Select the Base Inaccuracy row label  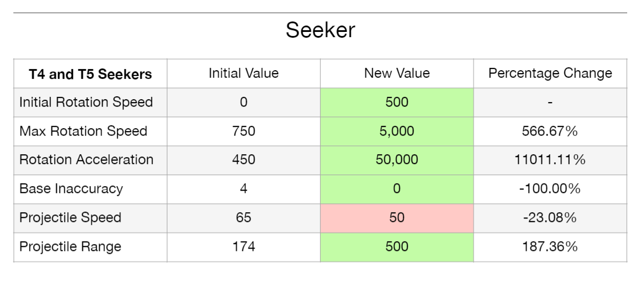click(x=71, y=188)
